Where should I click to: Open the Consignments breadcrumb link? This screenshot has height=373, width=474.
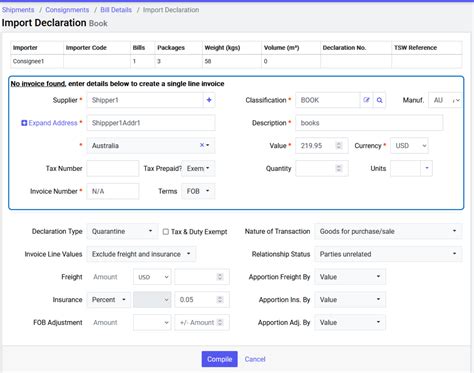click(67, 10)
